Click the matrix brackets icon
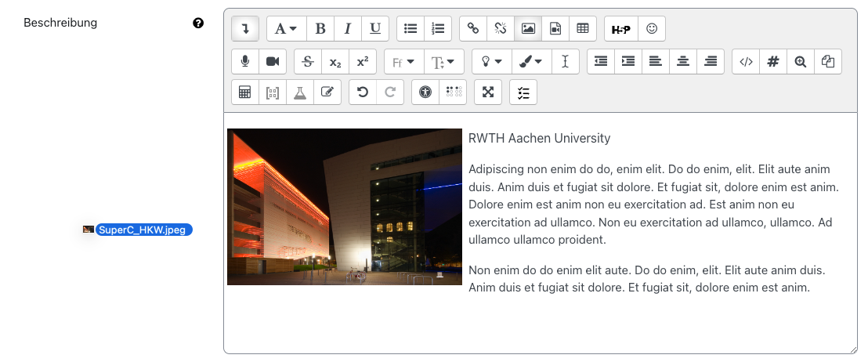868x362 pixels. tap(273, 92)
